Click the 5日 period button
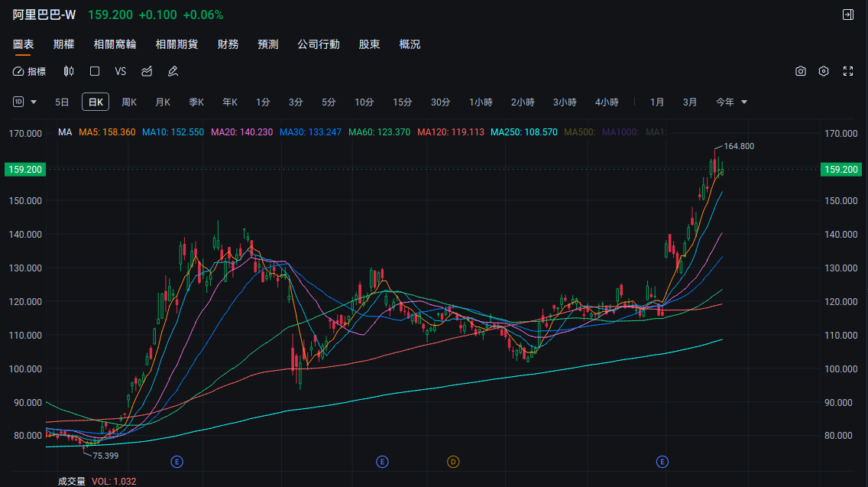868x487 pixels. coord(62,102)
